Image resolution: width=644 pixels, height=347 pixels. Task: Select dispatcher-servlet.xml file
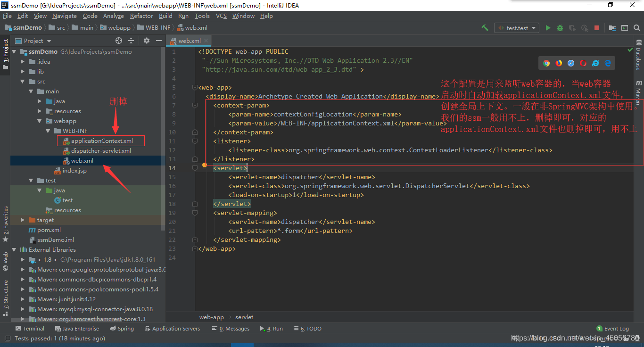point(101,151)
